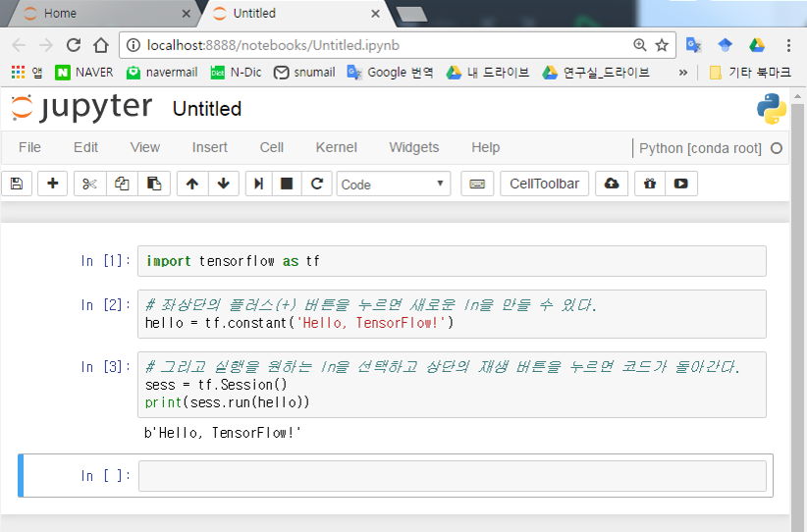Run cell and select below icon
807x532 pixels.
point(259,184)
